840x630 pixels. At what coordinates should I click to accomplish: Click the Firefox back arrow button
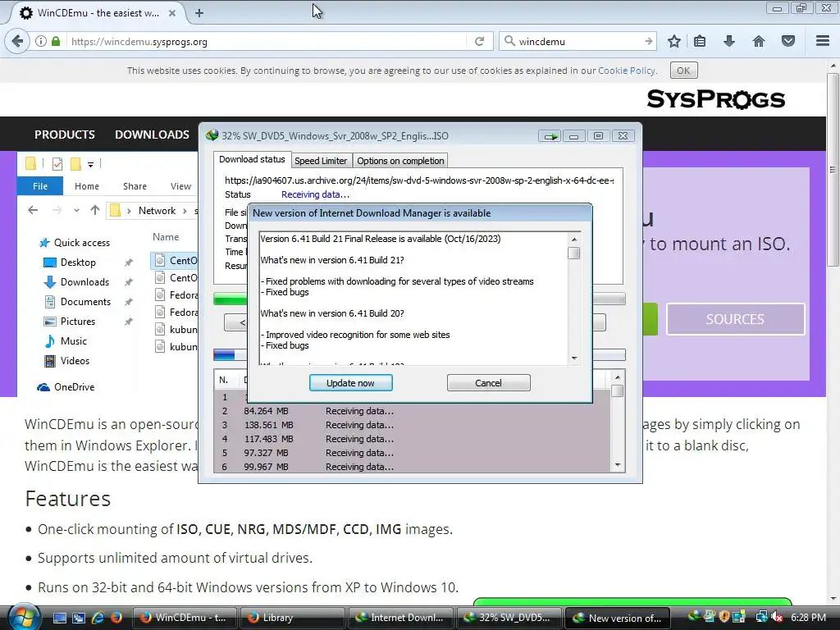pos(18,41)
